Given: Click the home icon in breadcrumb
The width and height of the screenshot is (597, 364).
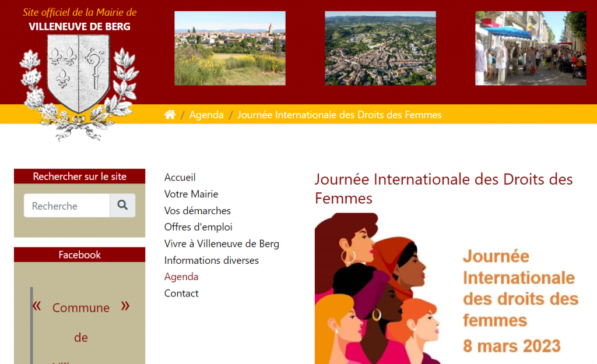Looking at the screenshot, I should pos(170,115).
